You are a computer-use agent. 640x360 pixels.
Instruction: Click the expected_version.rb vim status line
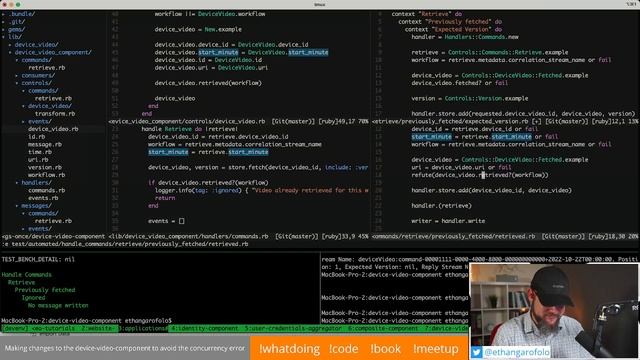[x=505, y=121]
